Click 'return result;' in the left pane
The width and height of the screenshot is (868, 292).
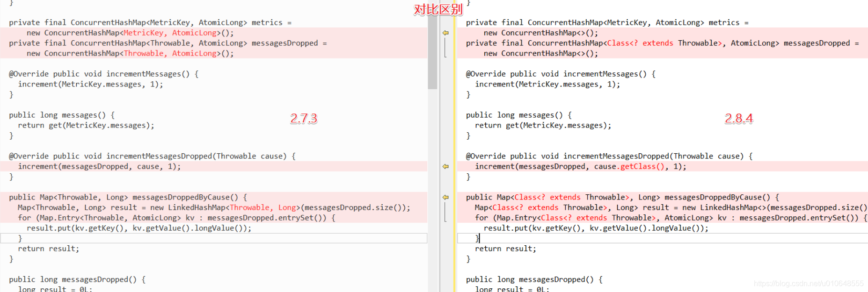pos(49,249)
